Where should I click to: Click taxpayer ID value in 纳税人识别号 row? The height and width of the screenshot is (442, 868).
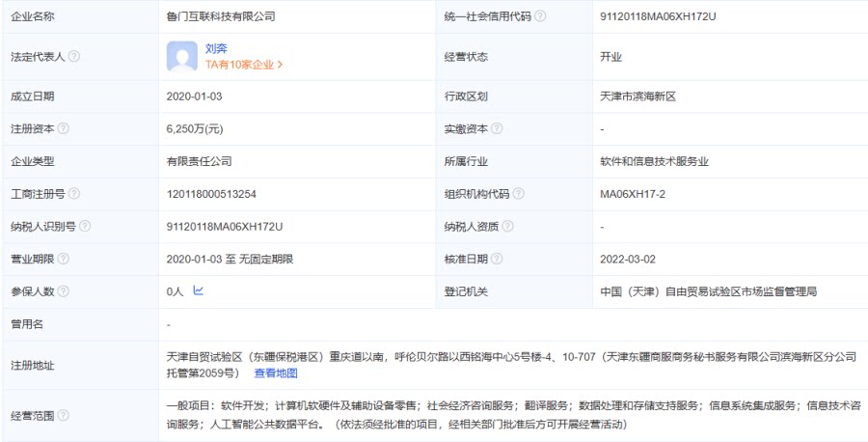pos(225,227)
